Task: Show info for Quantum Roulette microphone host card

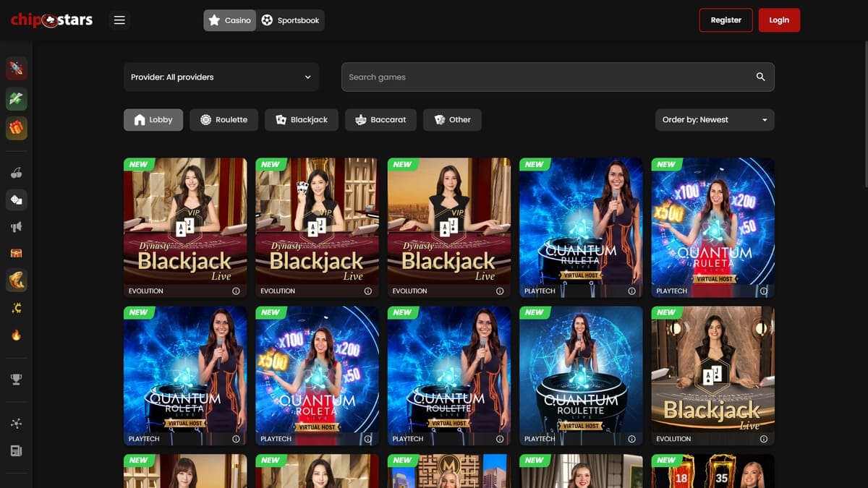Action: click(x=500, y=439)
